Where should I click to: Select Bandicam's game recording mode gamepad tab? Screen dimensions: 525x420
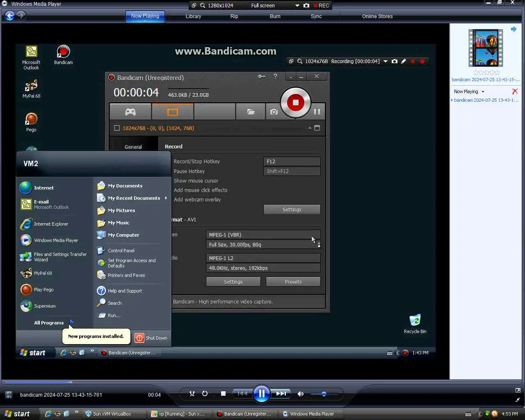(x=130, y=112)
